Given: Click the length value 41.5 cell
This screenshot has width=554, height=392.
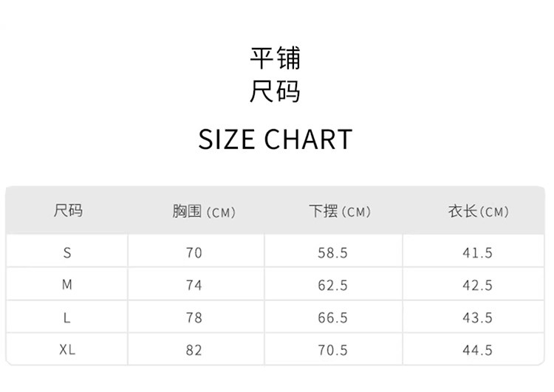Looking at the screenshot, I should 477,253.
